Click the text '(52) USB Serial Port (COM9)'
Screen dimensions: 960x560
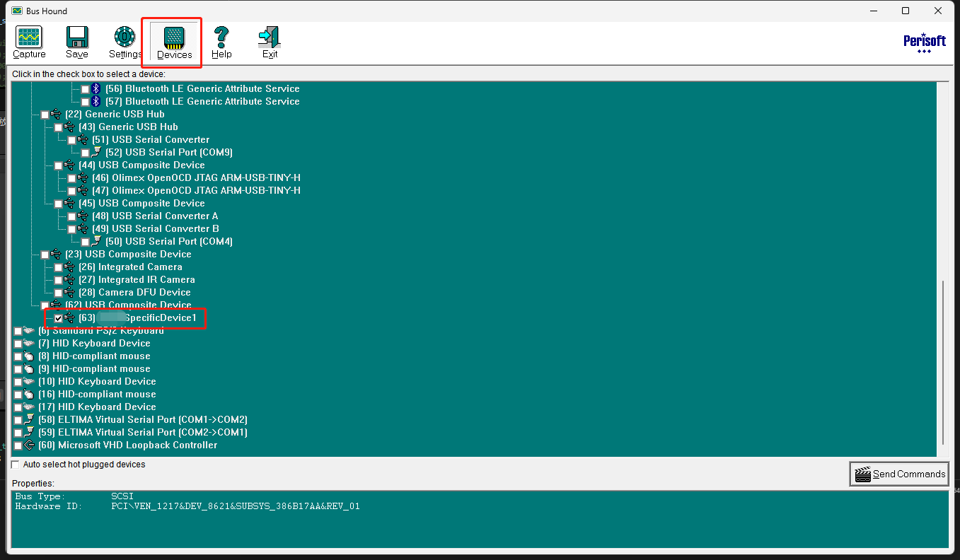(169, 152)
